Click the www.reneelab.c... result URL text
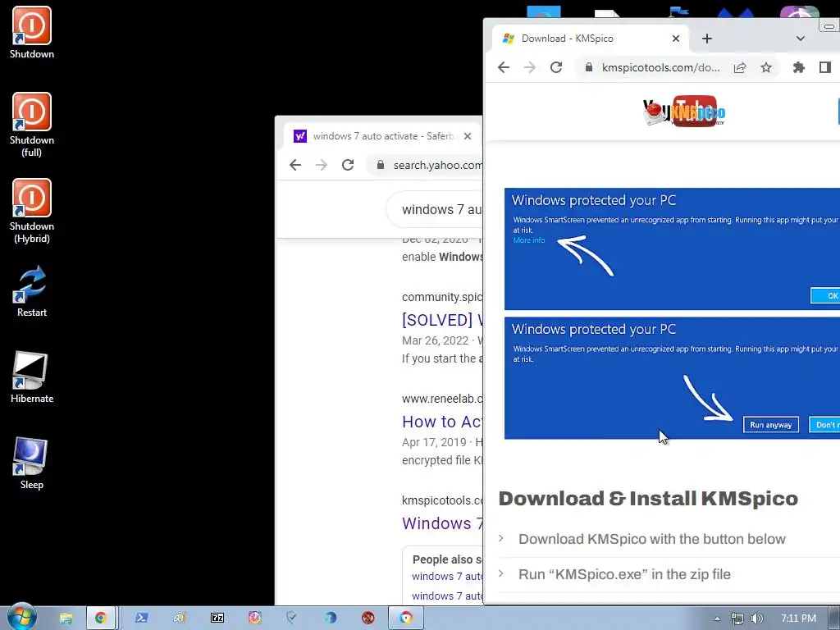The image size is (840, 630). 442,399
